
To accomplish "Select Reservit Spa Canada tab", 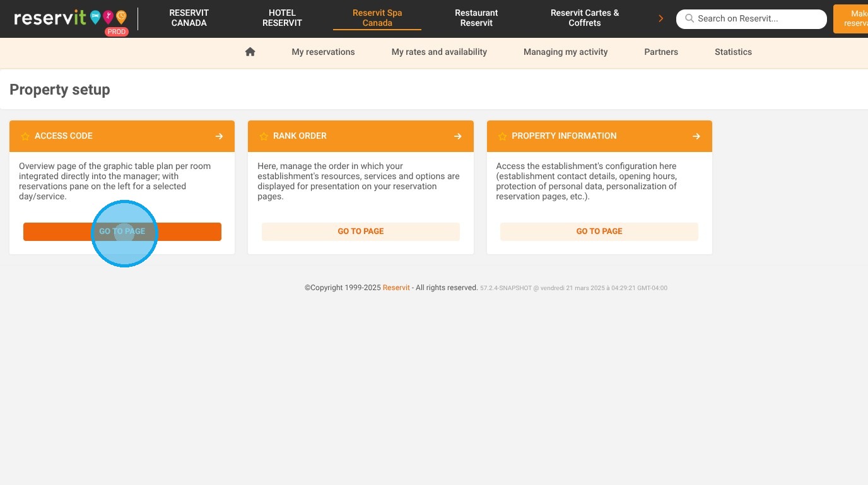I will tap(377, 18).
